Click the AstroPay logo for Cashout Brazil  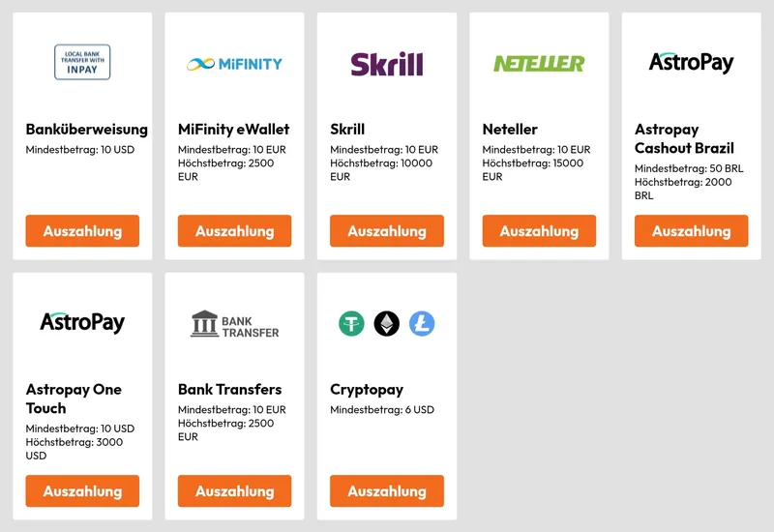(x=691, y=63)
